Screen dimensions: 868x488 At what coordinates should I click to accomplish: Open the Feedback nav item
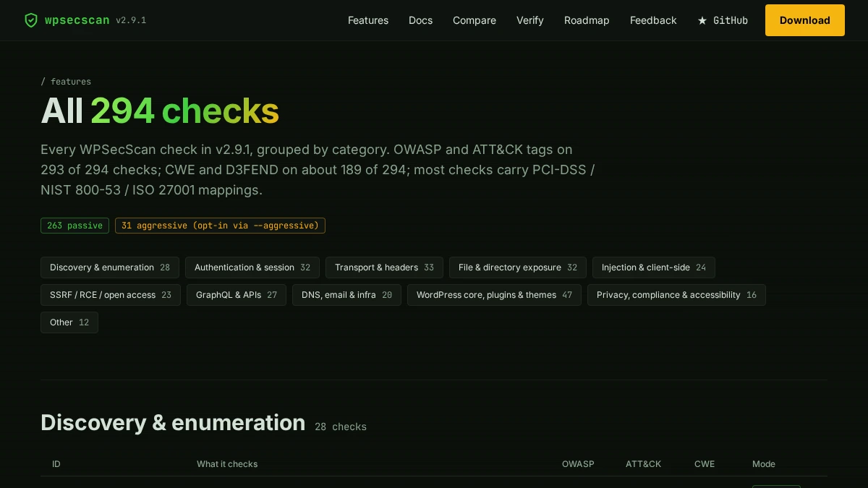tap(653, 20)
